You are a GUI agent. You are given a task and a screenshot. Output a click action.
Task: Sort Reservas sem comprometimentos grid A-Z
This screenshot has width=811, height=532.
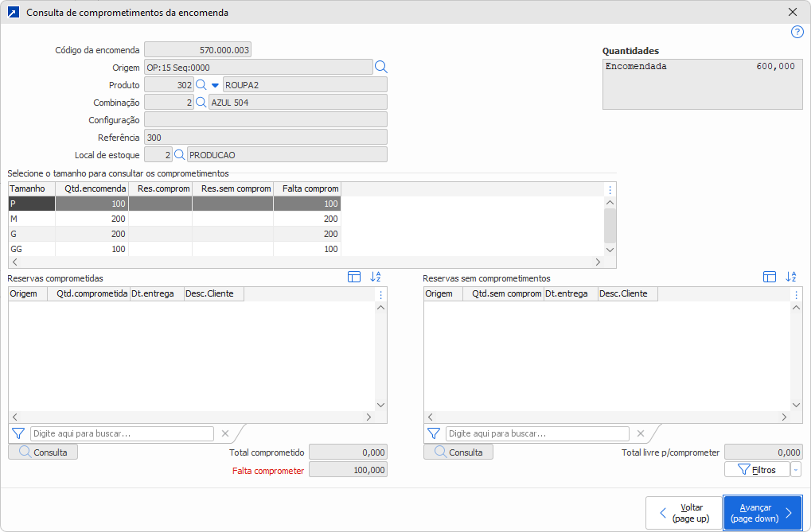pyautogui.click(x=791, y=277)
